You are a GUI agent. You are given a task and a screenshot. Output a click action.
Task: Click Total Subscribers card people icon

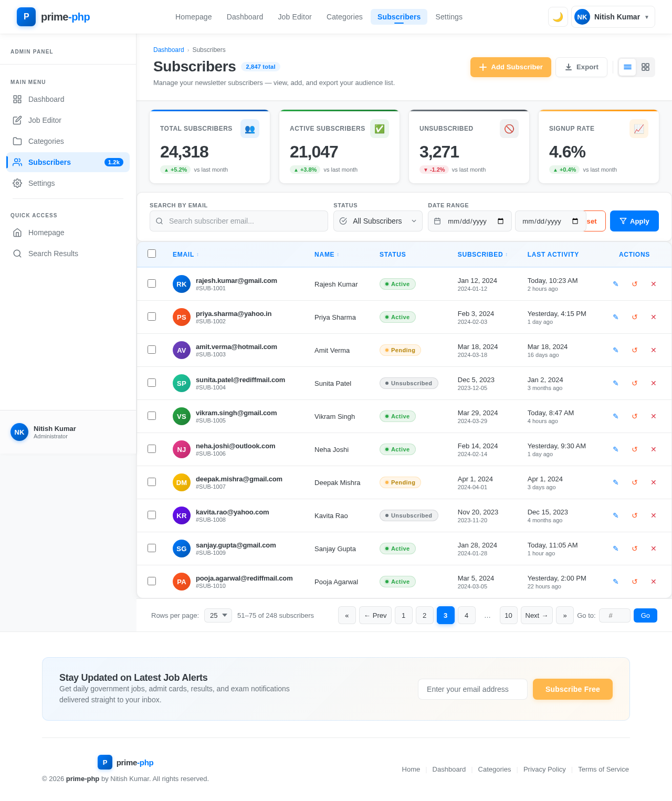(x=250, y=129)
